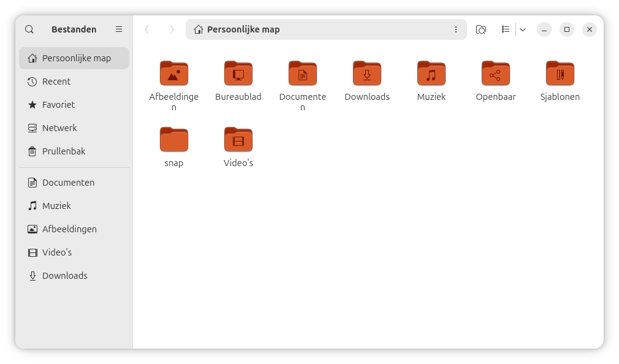Select the snap folder
This screenshot has width=619, height=364.
(174, 140)
